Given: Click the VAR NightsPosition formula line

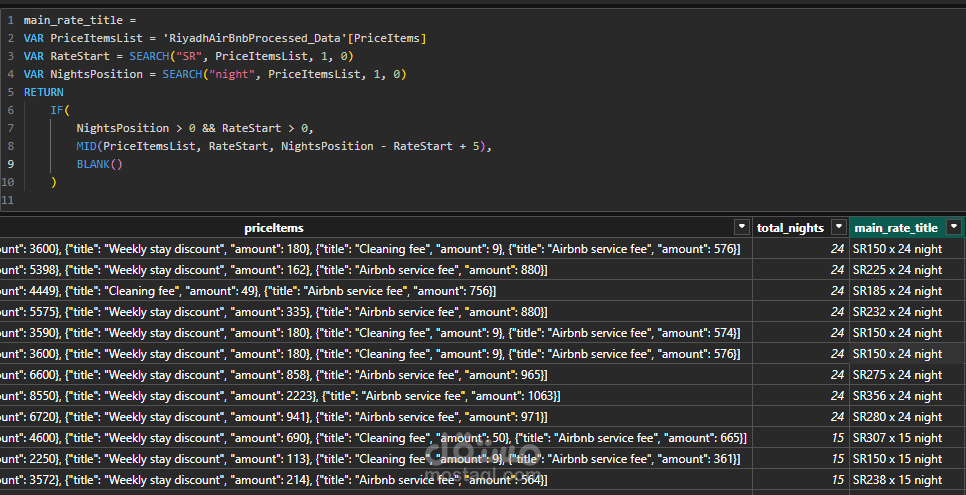Looking at the screenshot, I should click(x=215, y=74).
